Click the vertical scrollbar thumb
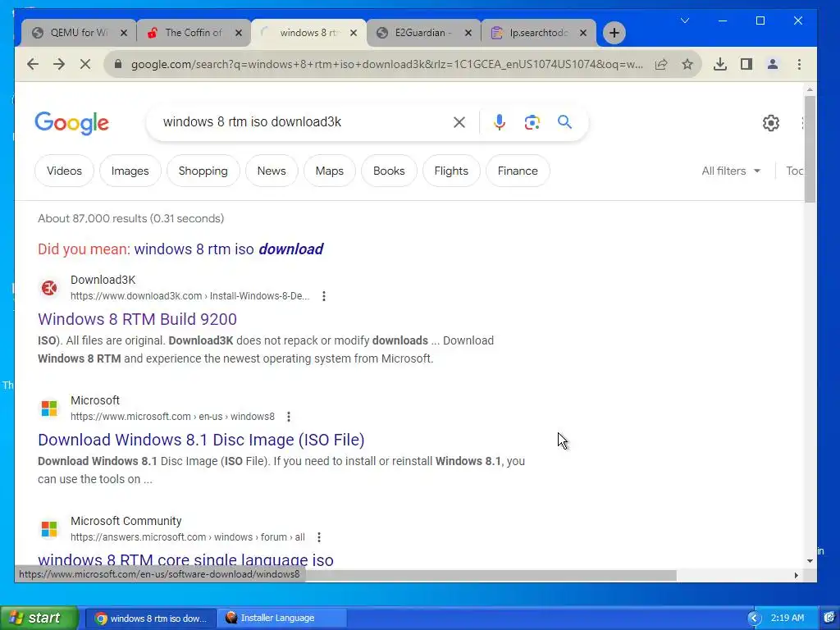The height and width of the screenshot is (630, 840). click(810, 149)
